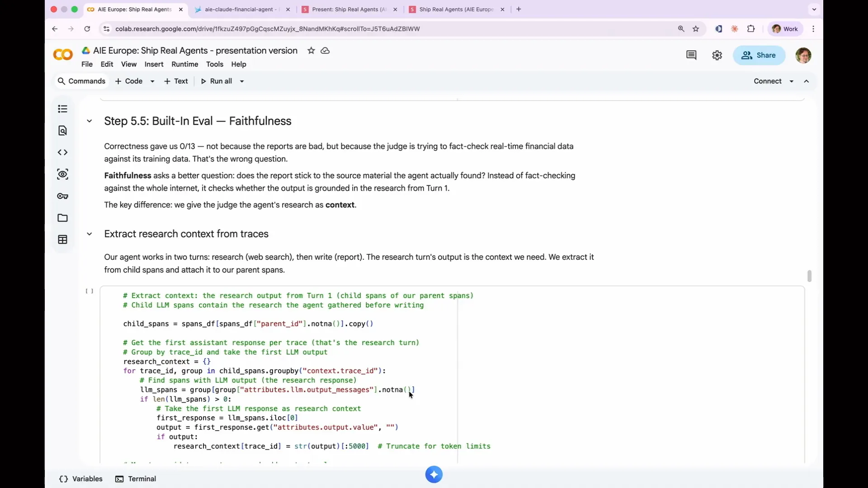Open the comments panel icon
Screen dimensions: 868x488
pos(691,55)
